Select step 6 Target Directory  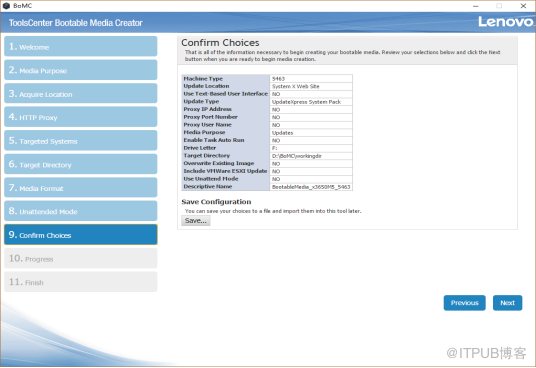81,164
